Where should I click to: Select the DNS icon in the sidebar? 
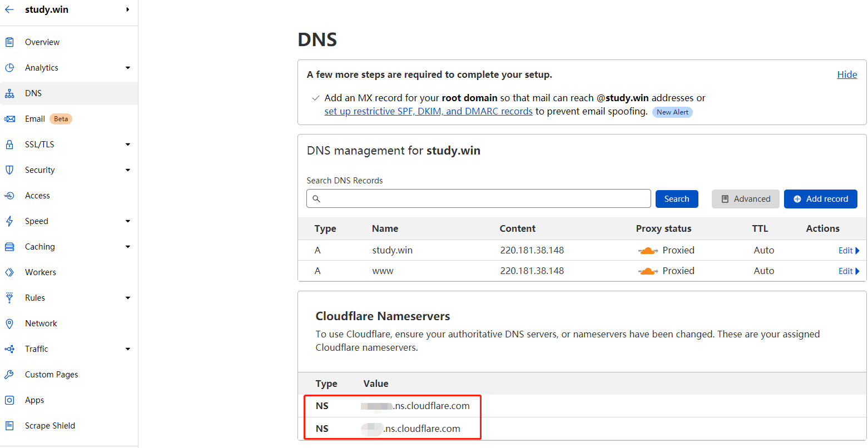coord(9,93)
